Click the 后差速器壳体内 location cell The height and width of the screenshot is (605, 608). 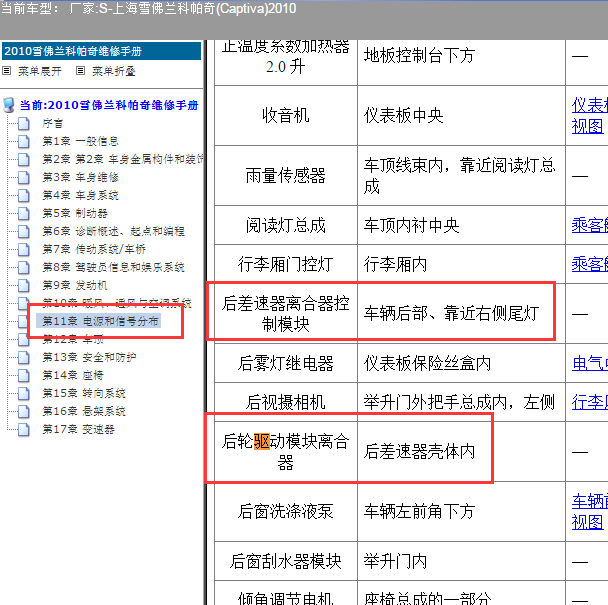(461, 452)
